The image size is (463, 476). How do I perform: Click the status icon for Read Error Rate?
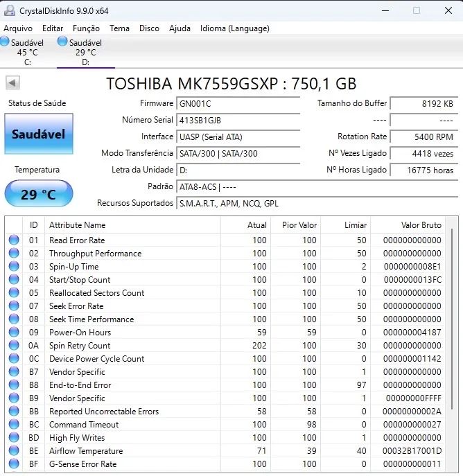point(14,240)
